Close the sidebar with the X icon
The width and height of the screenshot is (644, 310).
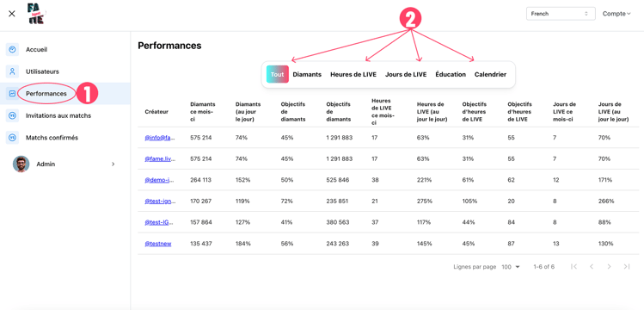click(12, 14)
